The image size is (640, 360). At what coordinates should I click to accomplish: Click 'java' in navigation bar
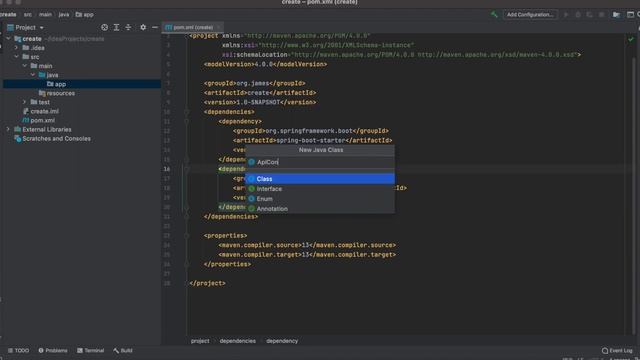click(x=64, y=14)
